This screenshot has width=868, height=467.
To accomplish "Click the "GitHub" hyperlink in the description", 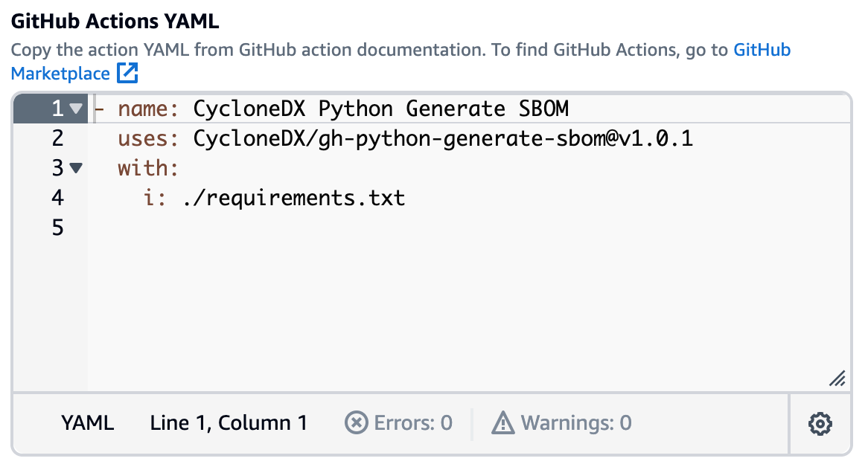I will pos(762,50).
